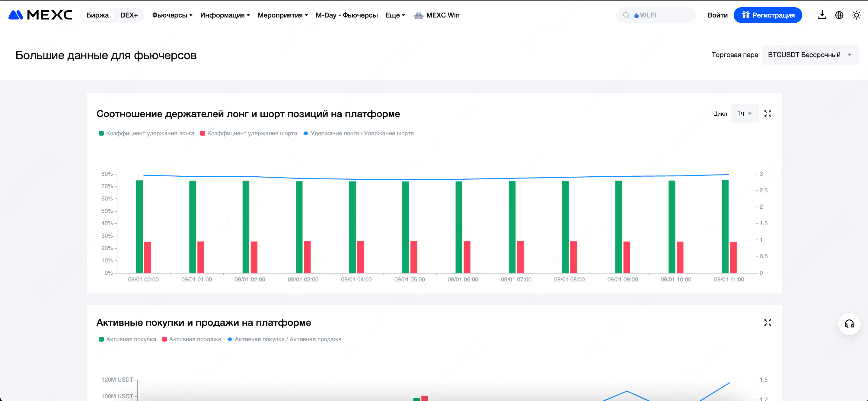Click the WLFI search field
The height and width of the screenshot is (401, 868).
coord(656,15)
